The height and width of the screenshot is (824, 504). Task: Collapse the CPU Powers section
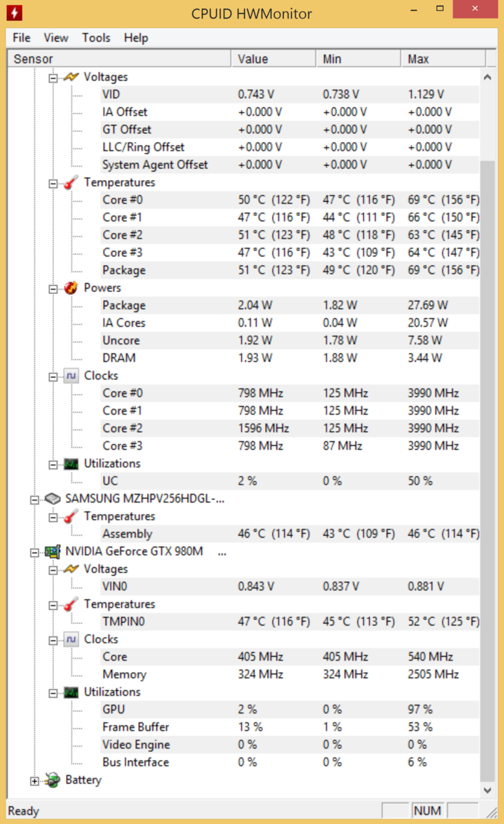[54, 288]
